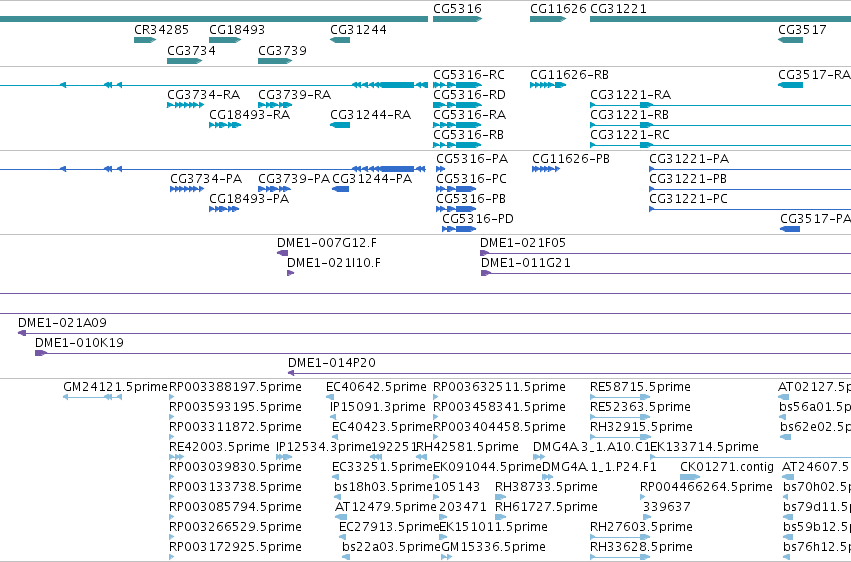Click EST RH27603.5prime
The image size is (851, 562).
620,537
